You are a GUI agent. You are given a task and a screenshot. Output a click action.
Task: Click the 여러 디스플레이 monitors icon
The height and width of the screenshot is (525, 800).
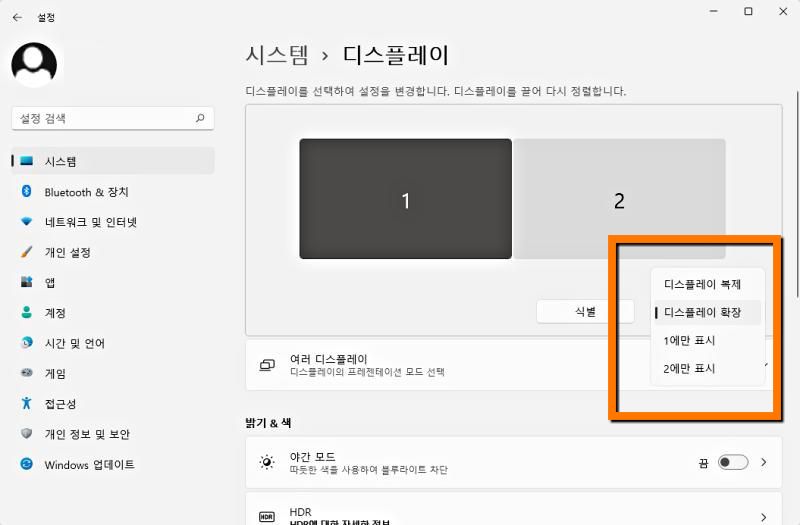coord(267,365)
